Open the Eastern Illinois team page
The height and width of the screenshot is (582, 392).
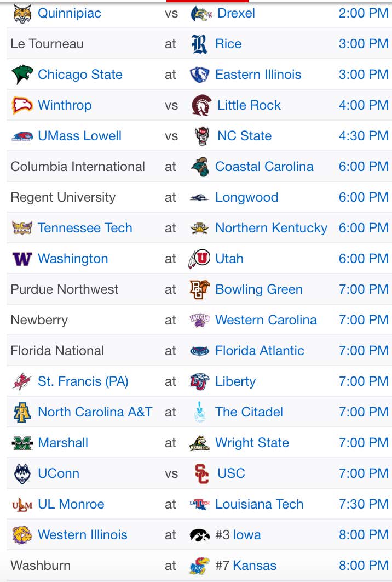(258, 75)
